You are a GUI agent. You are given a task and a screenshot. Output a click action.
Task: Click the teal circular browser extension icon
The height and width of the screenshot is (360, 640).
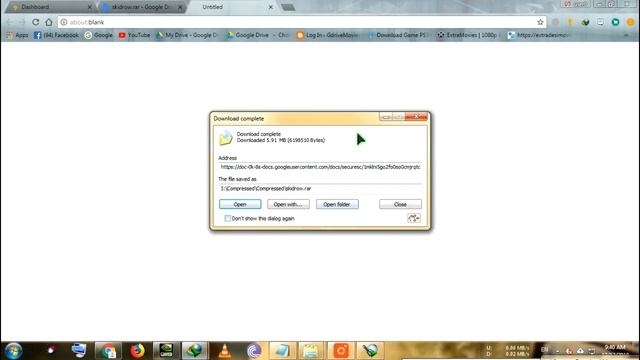point(616,22)
